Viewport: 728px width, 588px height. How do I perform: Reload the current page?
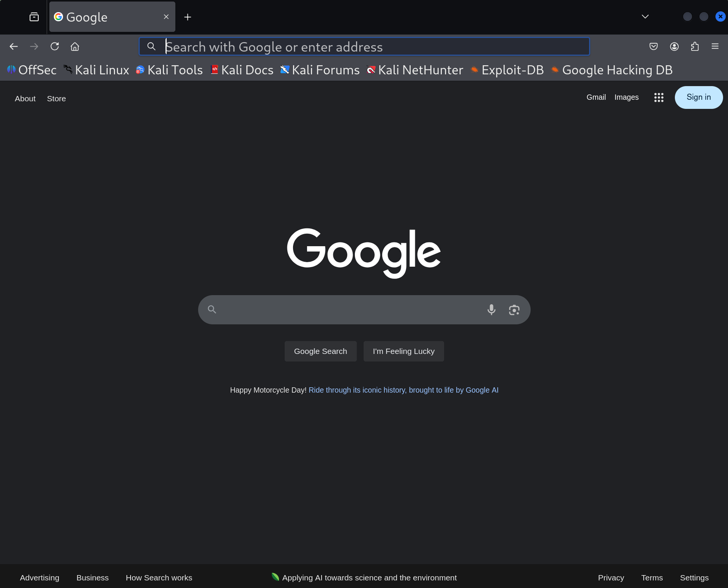[55, 46]
